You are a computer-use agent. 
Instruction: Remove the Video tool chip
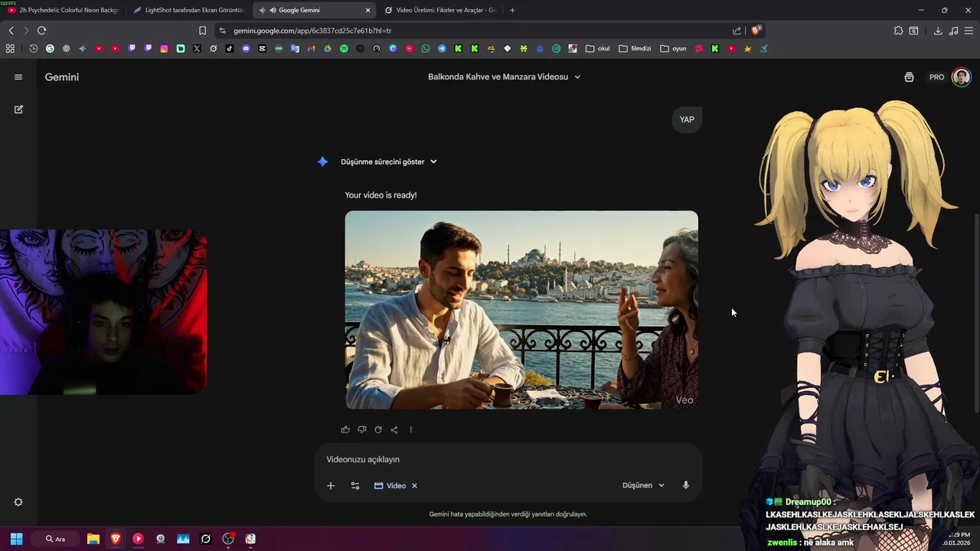[415, 486]
